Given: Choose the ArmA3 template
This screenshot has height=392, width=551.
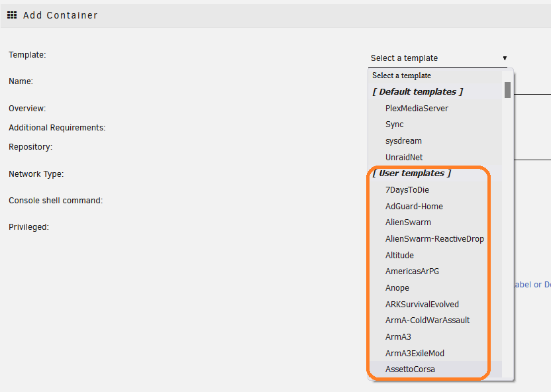Looking at the screenshot, I should tap(435, 337).
